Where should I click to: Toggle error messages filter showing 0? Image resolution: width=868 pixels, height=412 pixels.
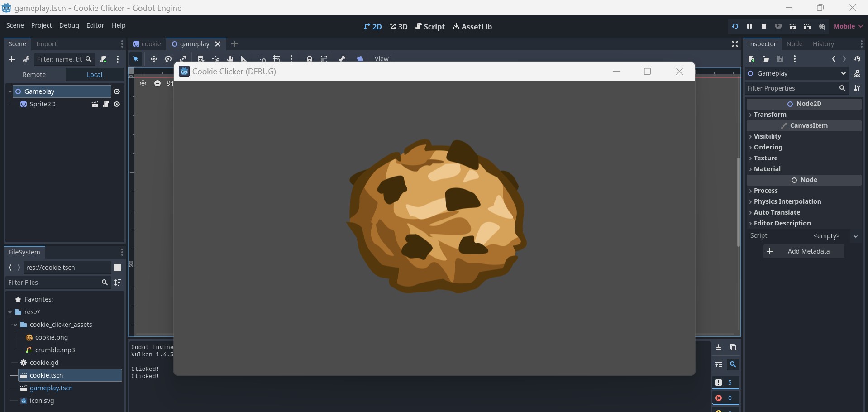click(726, 398)
